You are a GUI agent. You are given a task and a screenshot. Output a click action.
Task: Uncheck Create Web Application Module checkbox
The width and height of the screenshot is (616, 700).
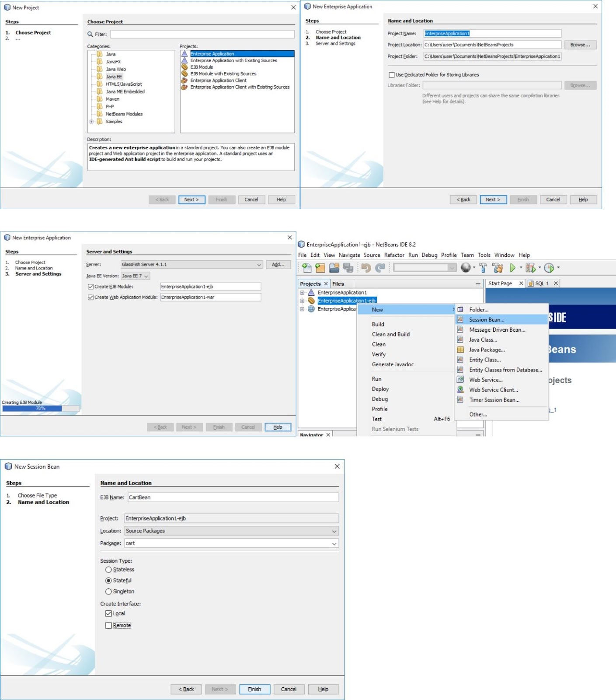pos(90,297)
